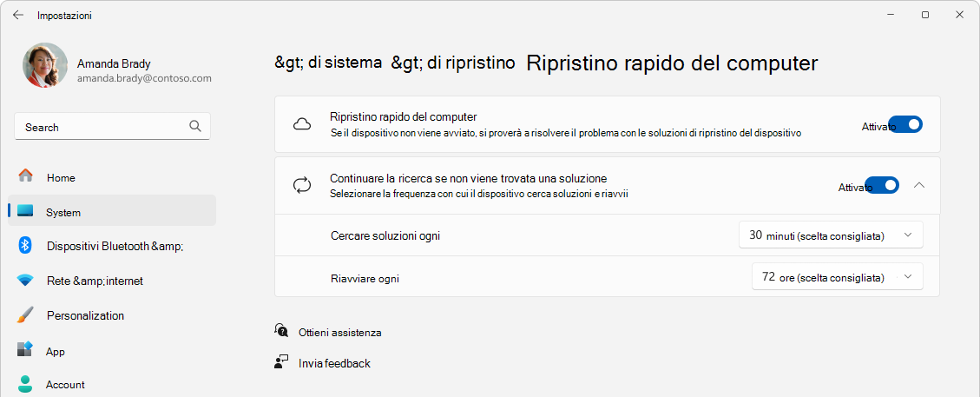This screenshot has height=397, width=980.
Task: Click the Wi-Fi network icon
Action: coord(25,281)
